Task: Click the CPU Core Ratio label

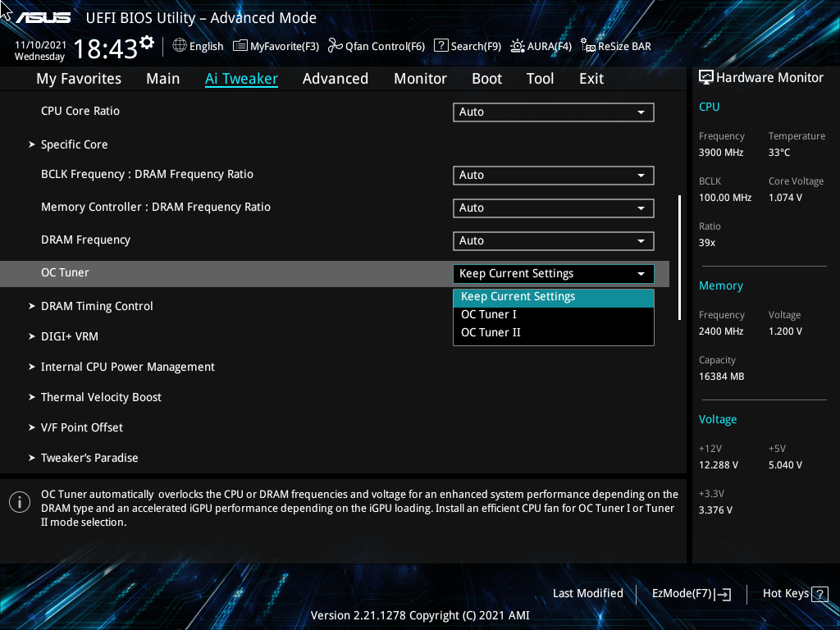Action: click(80, 111)
